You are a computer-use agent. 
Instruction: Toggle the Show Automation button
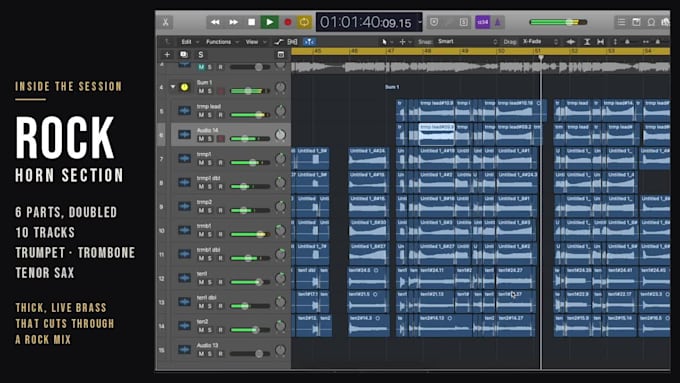pos(279,42)
